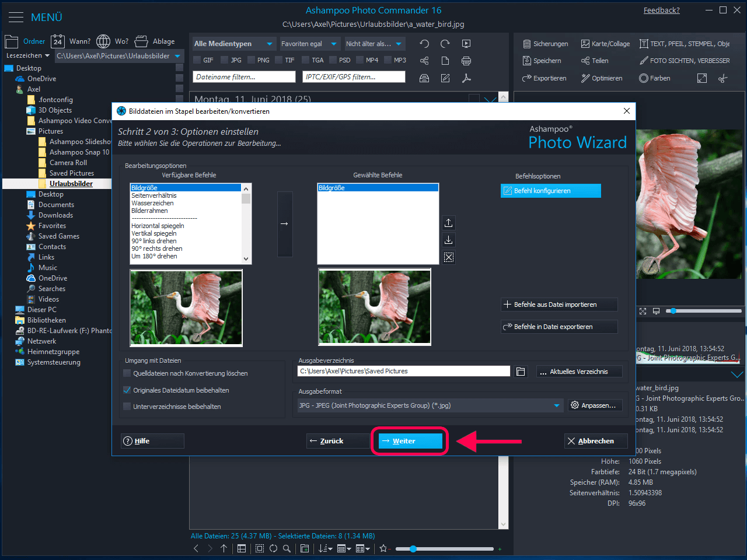Click the Wo globe icon
This screenshot has width=747, height=560.
(103, 41)
